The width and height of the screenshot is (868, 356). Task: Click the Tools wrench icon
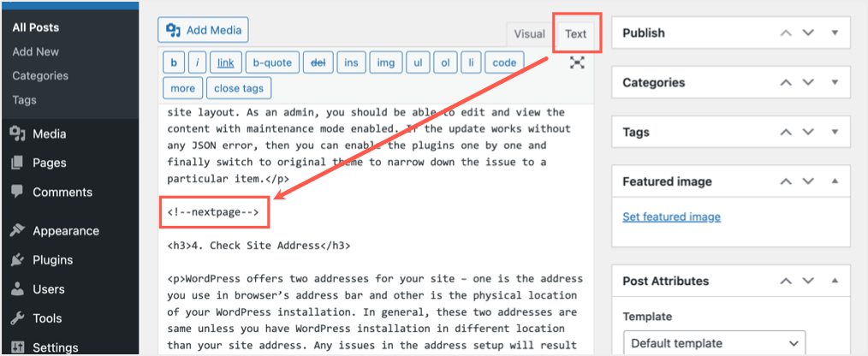17,318
